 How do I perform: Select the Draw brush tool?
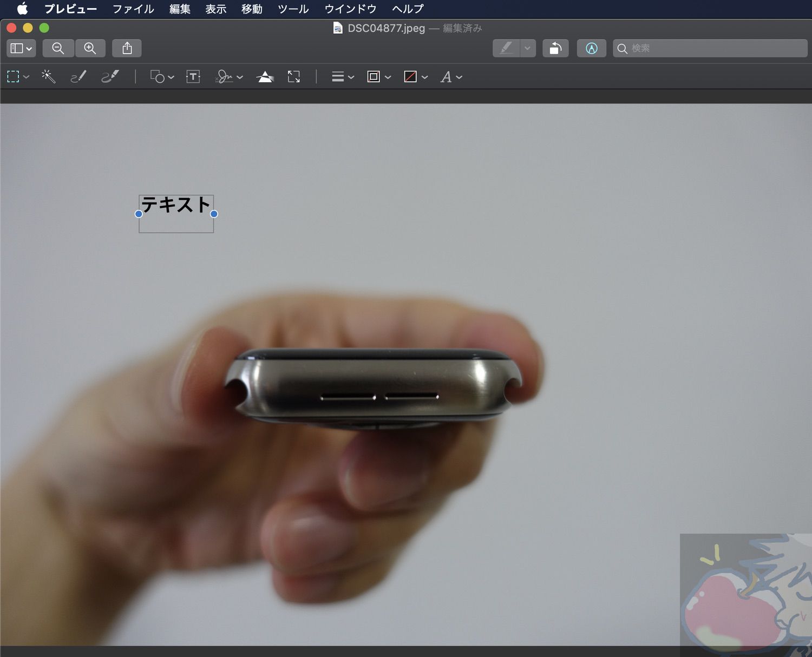pyautogui.click(x=110, y=77)
